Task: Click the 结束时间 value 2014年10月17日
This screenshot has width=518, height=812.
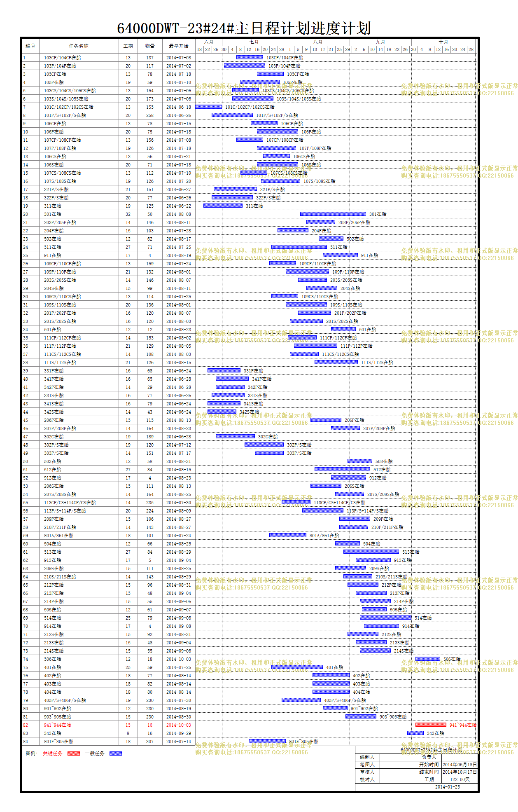Action: tap(460, 772)
